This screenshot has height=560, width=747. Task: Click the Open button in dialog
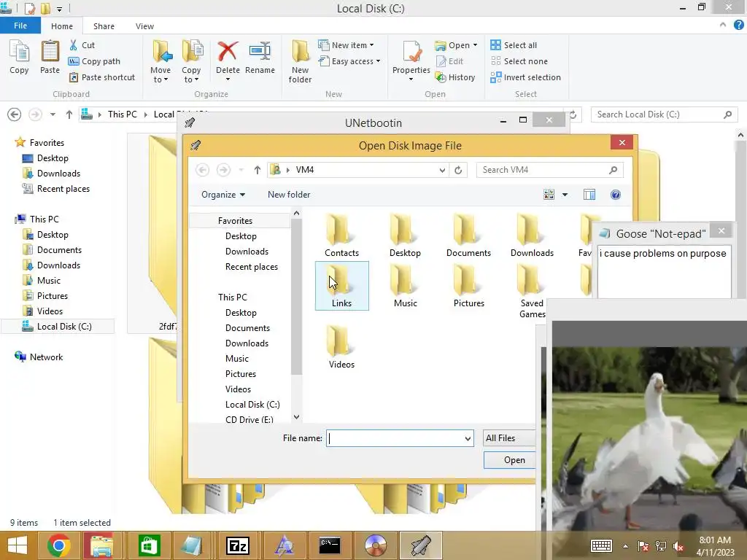(510, 460)
